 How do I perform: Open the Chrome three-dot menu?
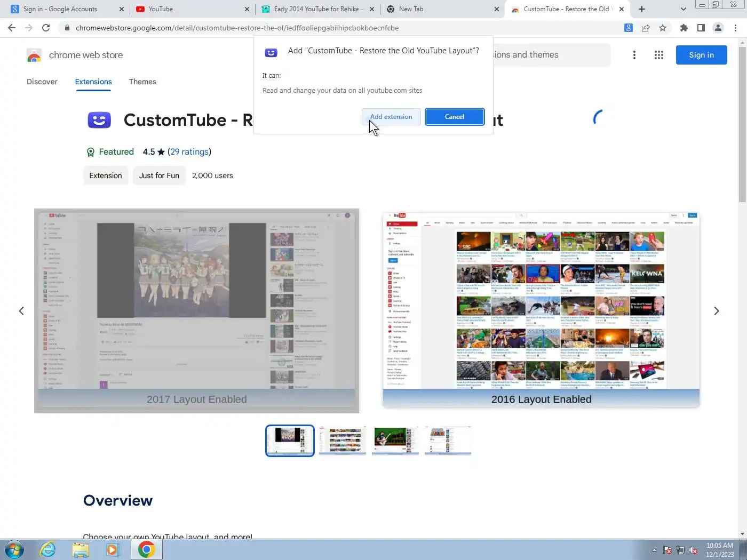[736, 28]
